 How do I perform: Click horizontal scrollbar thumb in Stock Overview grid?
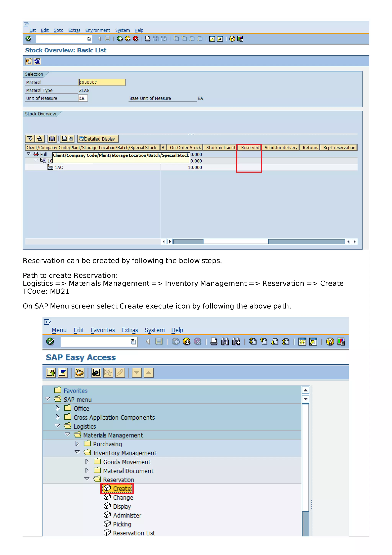tap(236, 242)
